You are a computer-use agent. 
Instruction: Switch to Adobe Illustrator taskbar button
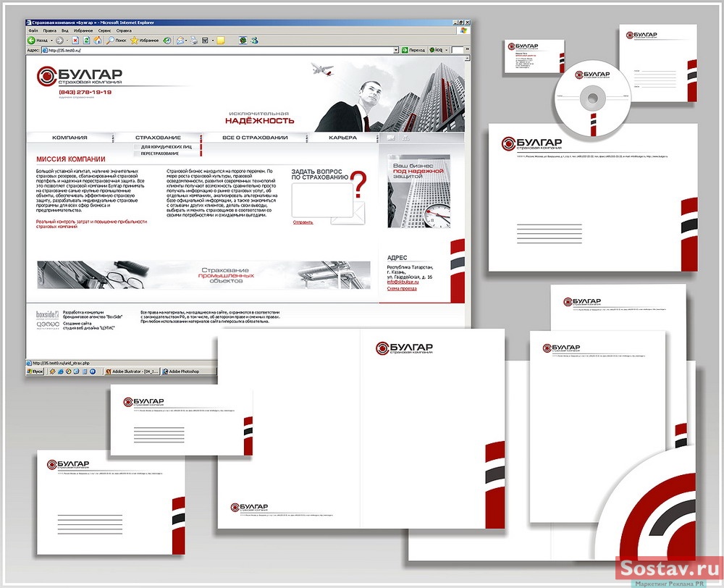pyautogui.click(x=132, y=371)
